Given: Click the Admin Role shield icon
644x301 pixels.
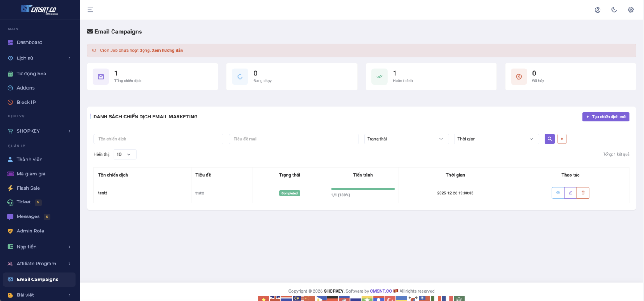Looking at the screenshot, I should pyautogui.click(x=10, y=231).
